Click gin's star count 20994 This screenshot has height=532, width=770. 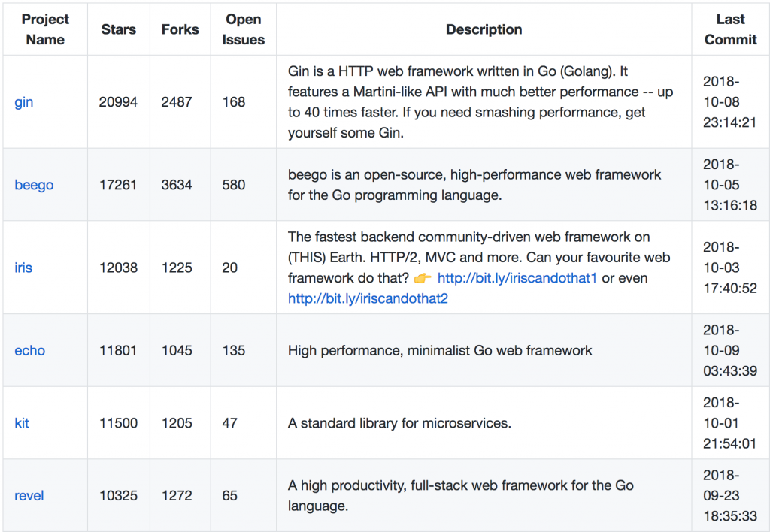pyautogui.click(x=119, y=102)
